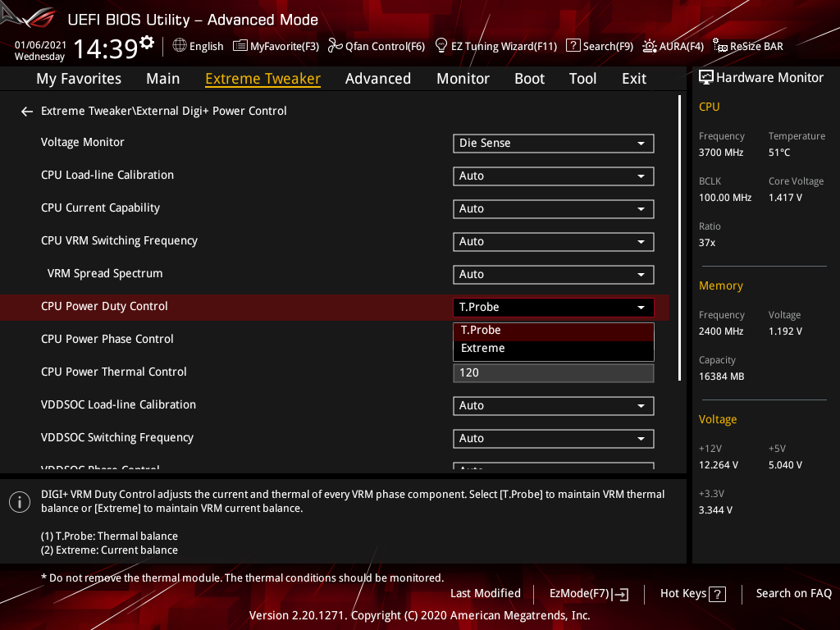Click the EZ Tuning Wizard bulb icon

pos(441,46)
